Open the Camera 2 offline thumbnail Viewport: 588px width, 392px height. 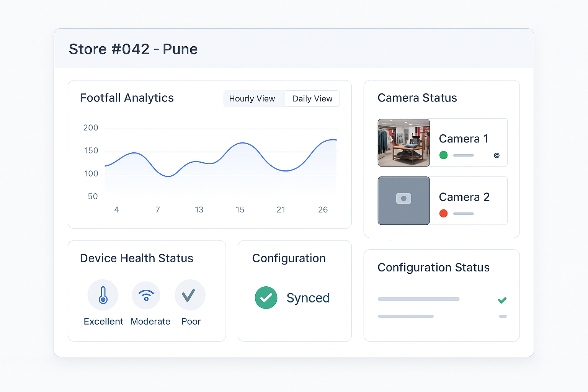[404, 201]
